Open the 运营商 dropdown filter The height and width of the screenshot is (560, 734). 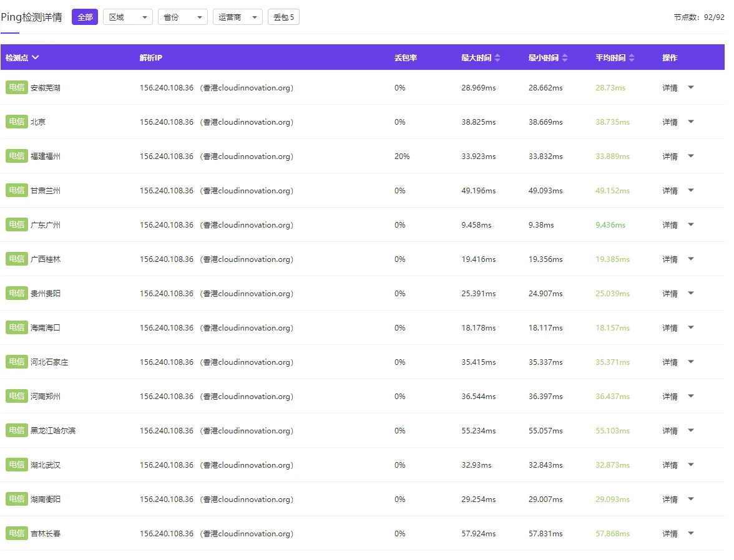237,17
